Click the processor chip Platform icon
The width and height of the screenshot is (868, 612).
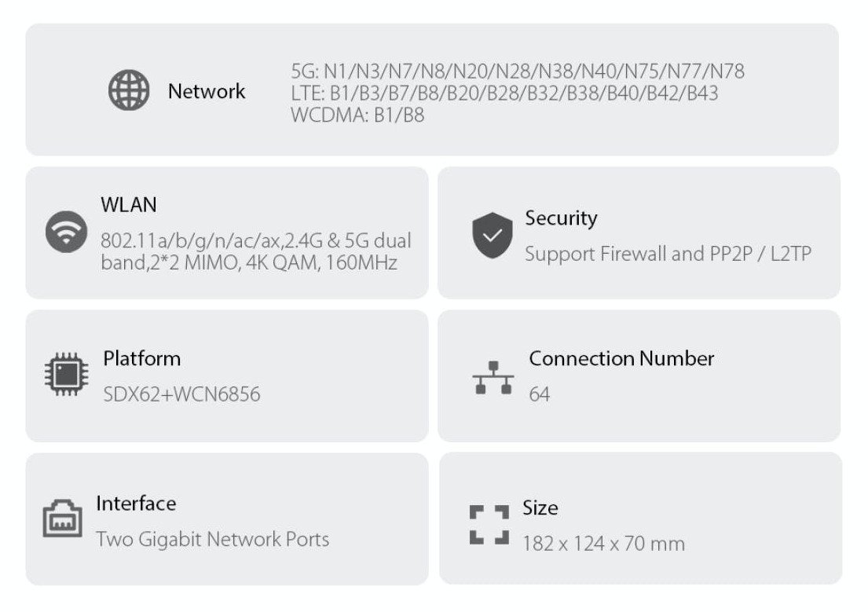click(x=67, y=375)
